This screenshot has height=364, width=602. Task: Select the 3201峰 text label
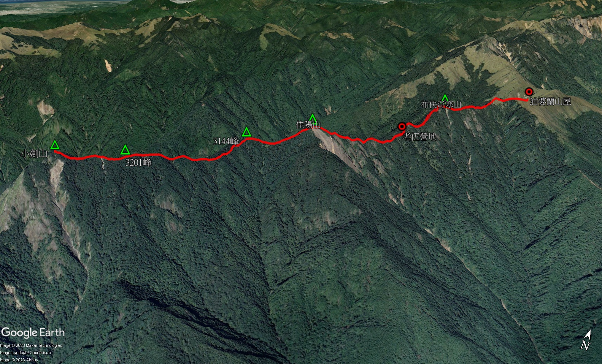coord(138,163)
